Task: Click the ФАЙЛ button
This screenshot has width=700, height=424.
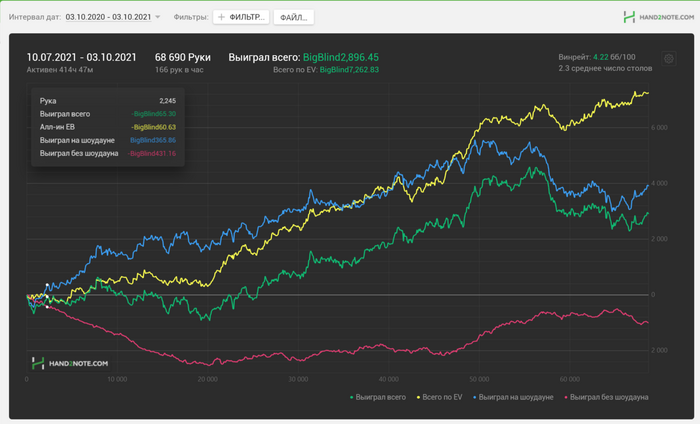Action: (293, 17)
